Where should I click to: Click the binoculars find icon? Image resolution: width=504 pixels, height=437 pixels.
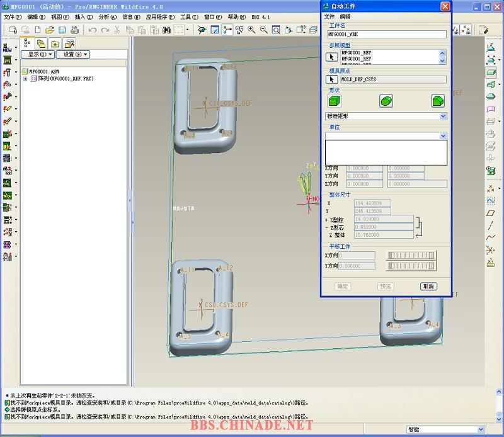click(x=166, y=30)
